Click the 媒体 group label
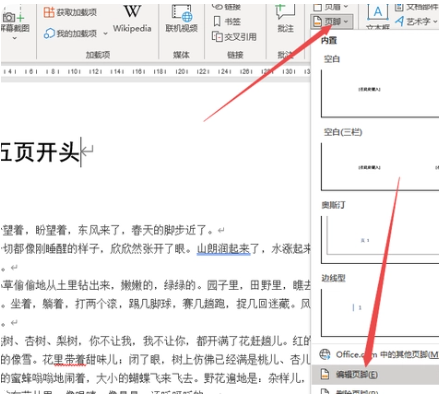Viewport: 439px width, 399px height. coord(181,55)
